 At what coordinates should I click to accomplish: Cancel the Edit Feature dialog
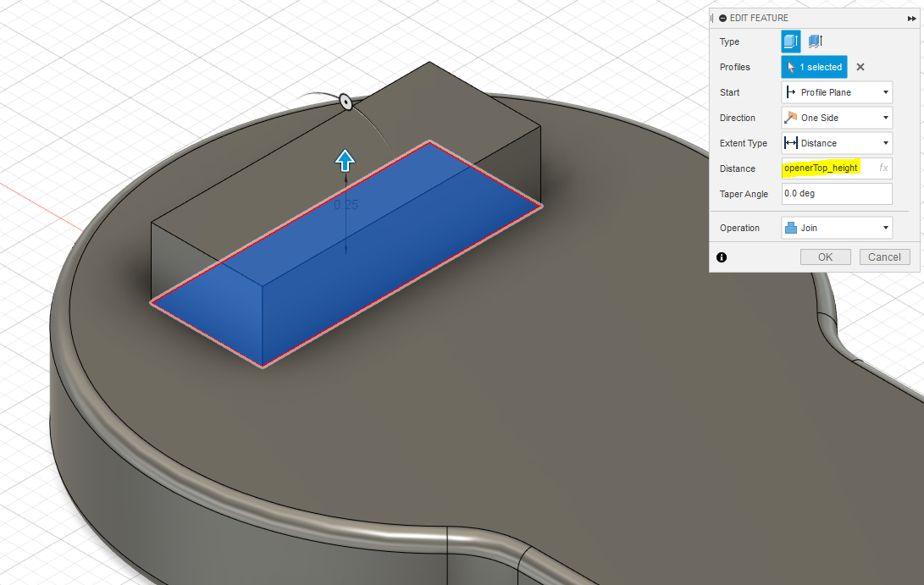click(x=884, y=257)
